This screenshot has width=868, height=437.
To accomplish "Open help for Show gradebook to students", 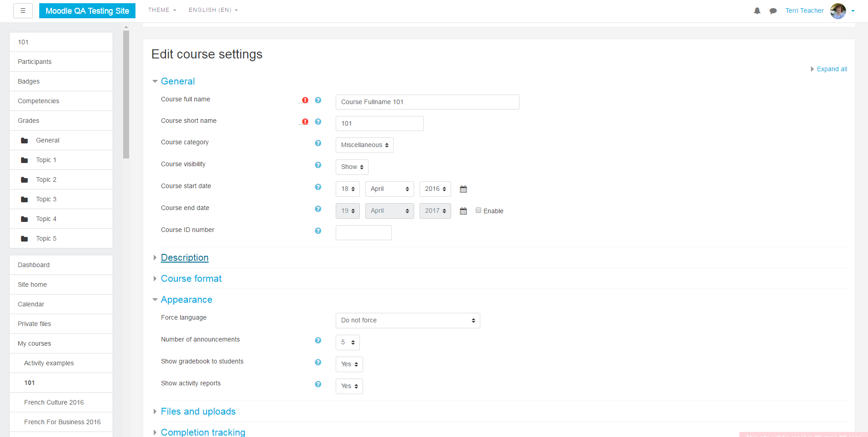I will (x=318, y=362).
